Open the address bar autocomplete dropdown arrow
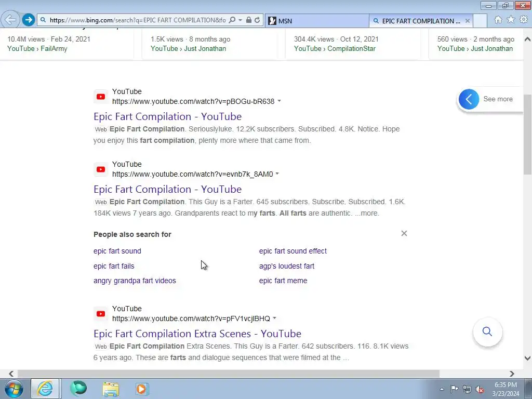This screenshot has width=532, height=399. pos(240,20)
